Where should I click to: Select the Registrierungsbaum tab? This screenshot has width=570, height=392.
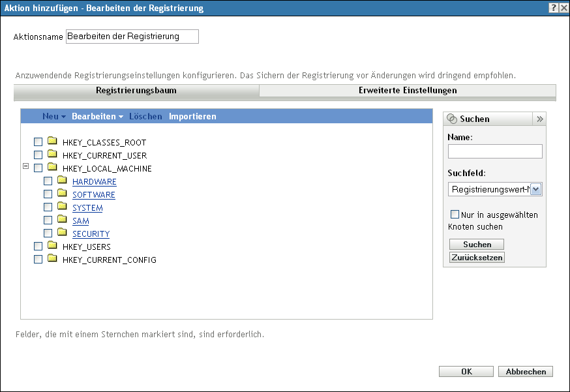pyautogui.click(x=136, y=91)
